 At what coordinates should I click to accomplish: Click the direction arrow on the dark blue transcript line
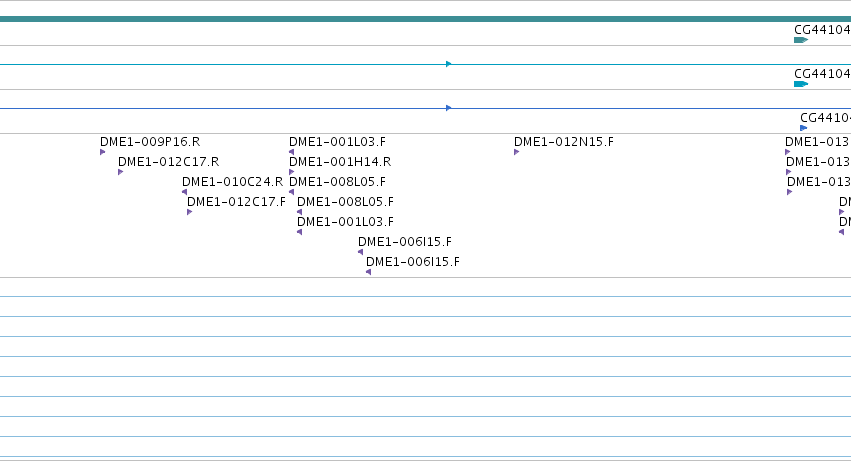click(449, 108)
